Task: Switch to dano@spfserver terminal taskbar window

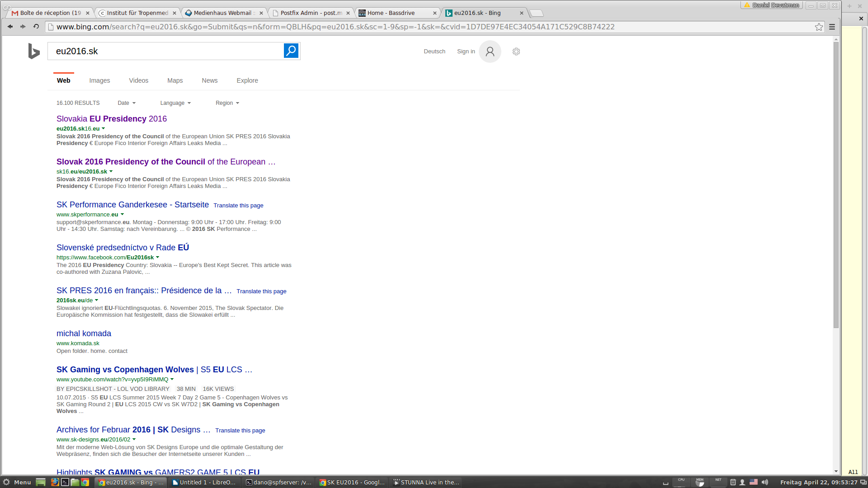Action: click(278, 482)
